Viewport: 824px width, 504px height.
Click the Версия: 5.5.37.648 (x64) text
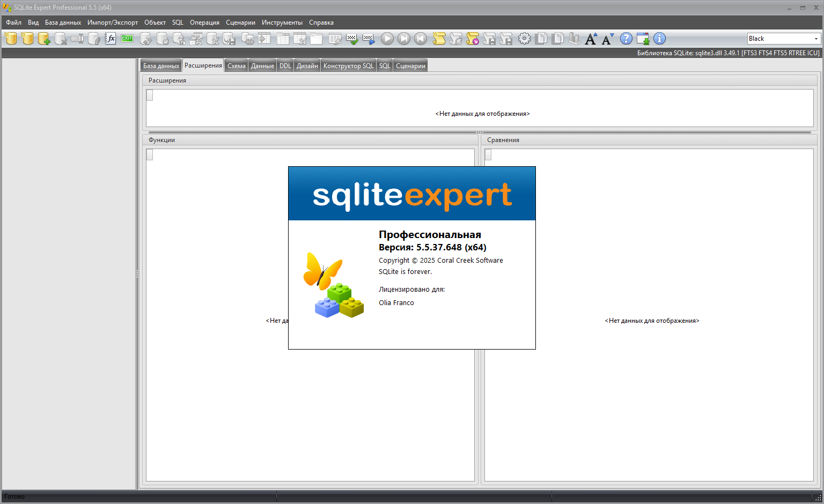point(432,247)
